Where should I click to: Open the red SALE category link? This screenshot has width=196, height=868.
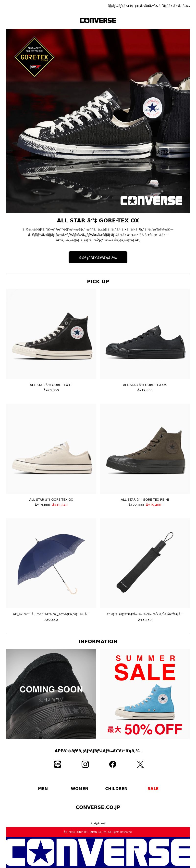click(153, 789)
